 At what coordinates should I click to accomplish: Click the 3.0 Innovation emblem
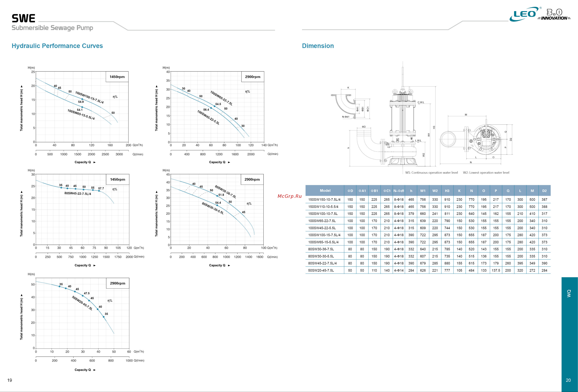554,14
